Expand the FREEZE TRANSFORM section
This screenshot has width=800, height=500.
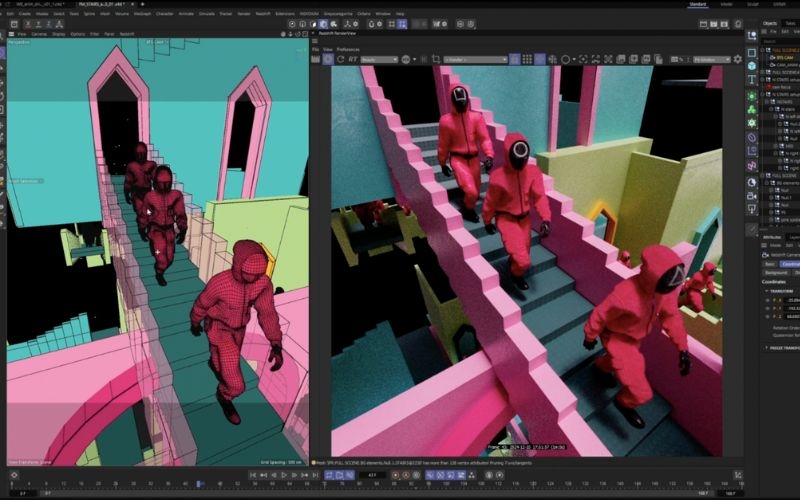pos(767,347)
